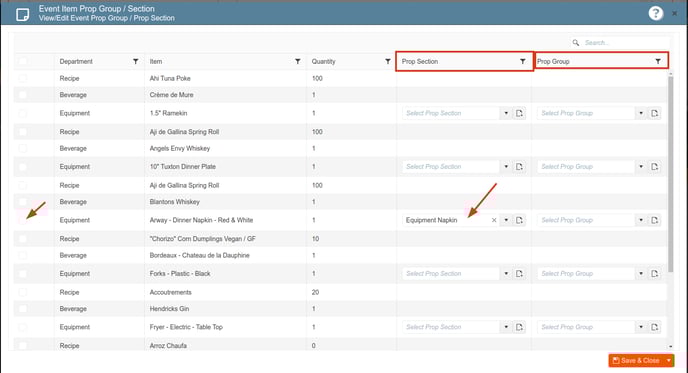
Task: Click the Event Item Prop Group note icon
Action: pos(22,14)
